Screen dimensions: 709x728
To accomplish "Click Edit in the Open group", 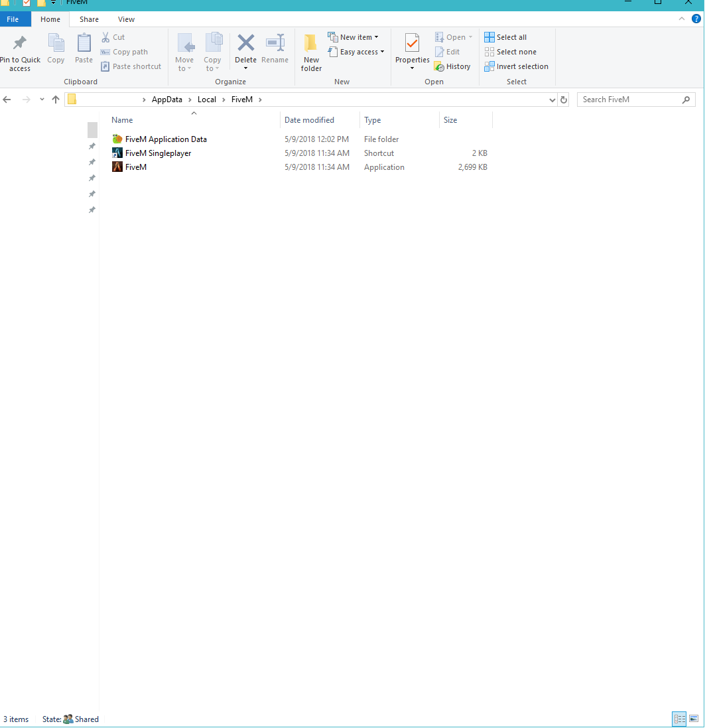I will click(x=447, y=52).
